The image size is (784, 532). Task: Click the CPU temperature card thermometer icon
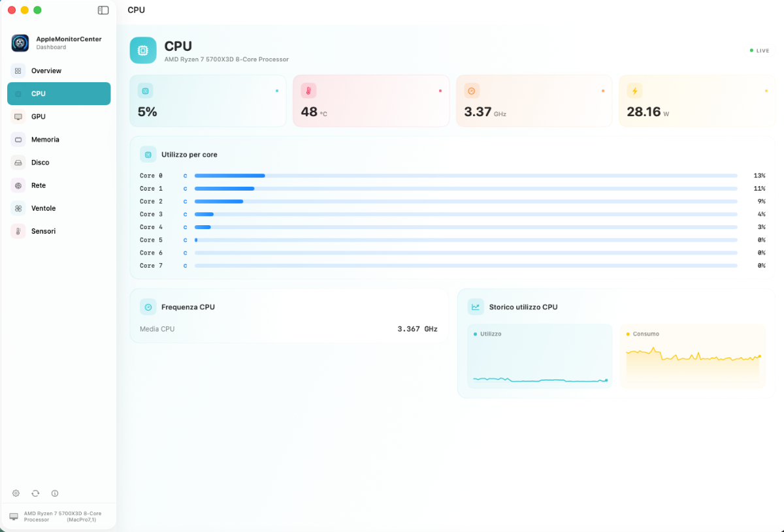tap(308, 91)
